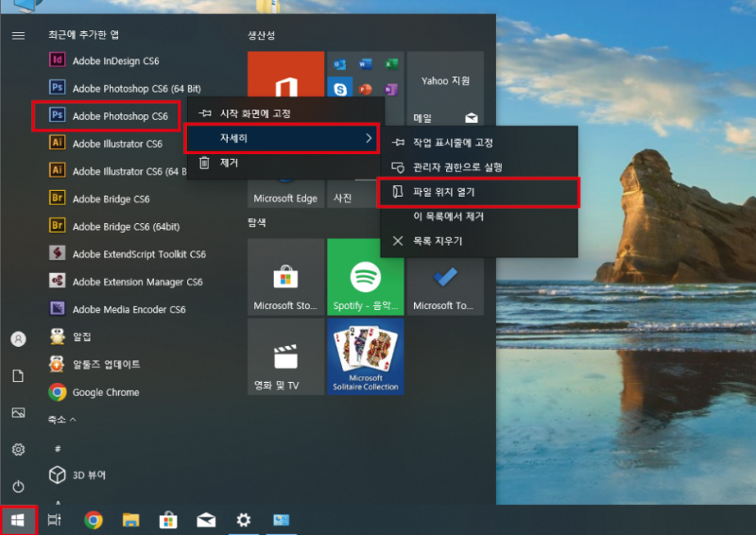Select 목록 지우기
This screenshot has width=756, height=535.
[x=479, y=241]
